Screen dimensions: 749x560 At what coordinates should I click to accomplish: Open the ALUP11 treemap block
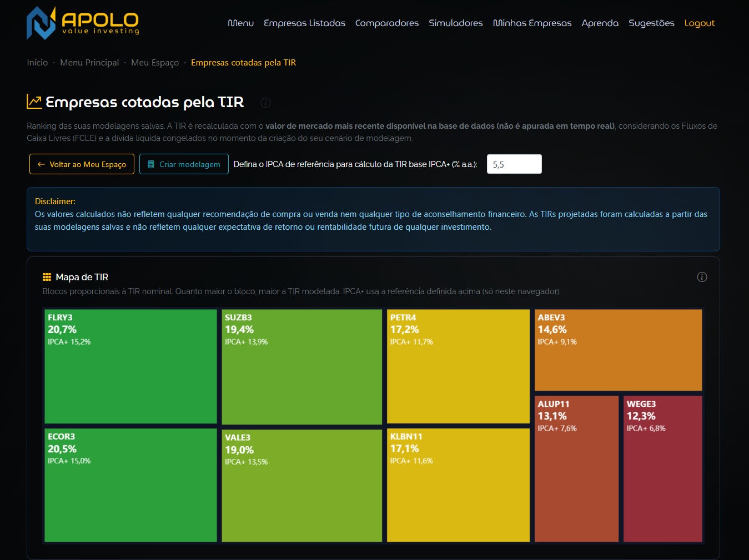(576, 469)
